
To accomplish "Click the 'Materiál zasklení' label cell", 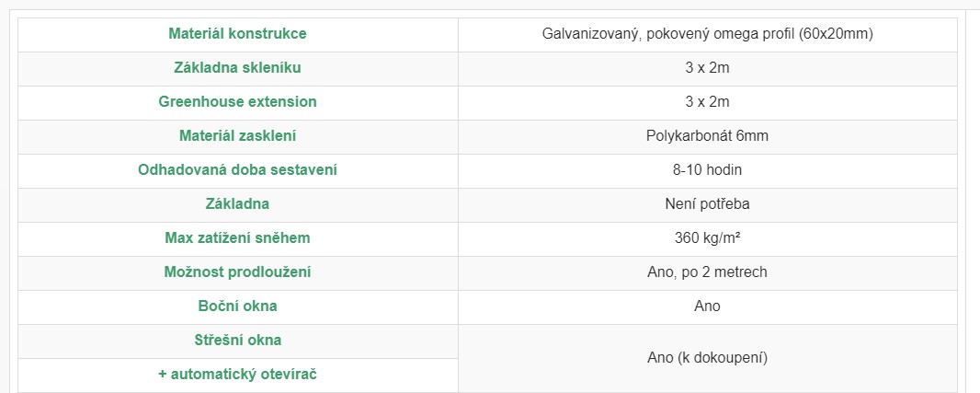I will click(x=237, y=136).
